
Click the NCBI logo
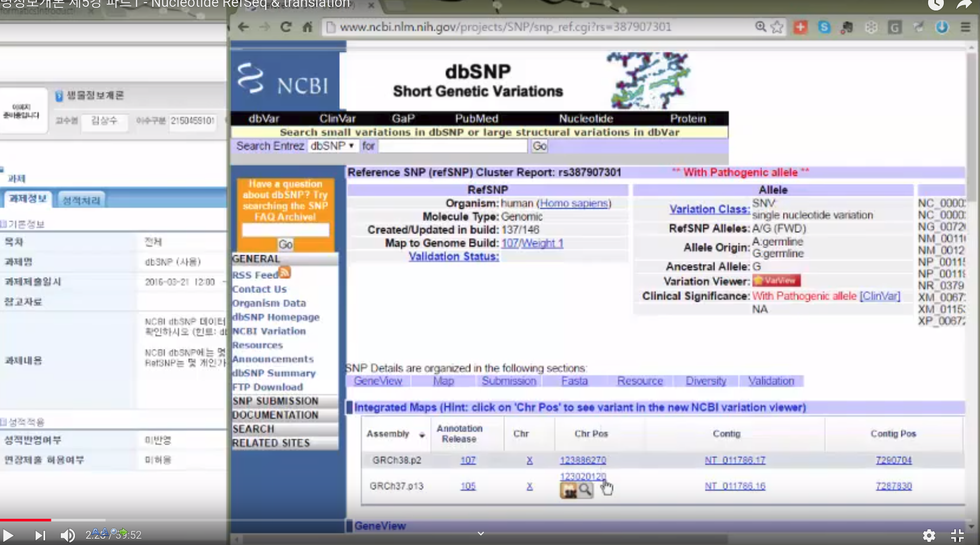pos(284,80)
